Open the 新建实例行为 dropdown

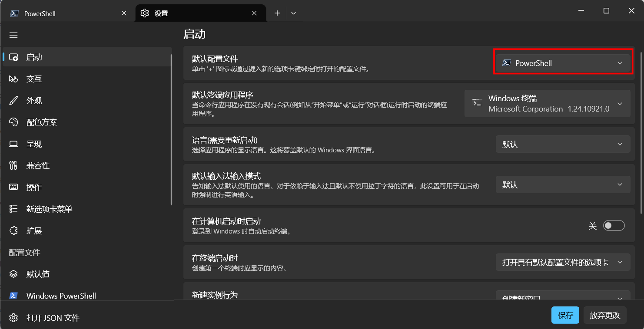coord(563,296)
